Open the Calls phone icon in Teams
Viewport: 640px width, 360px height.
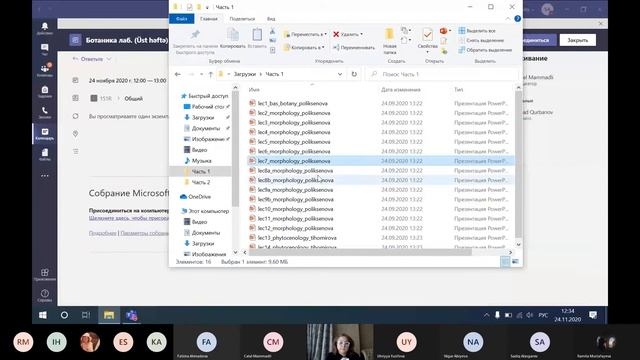pos(45,111)
